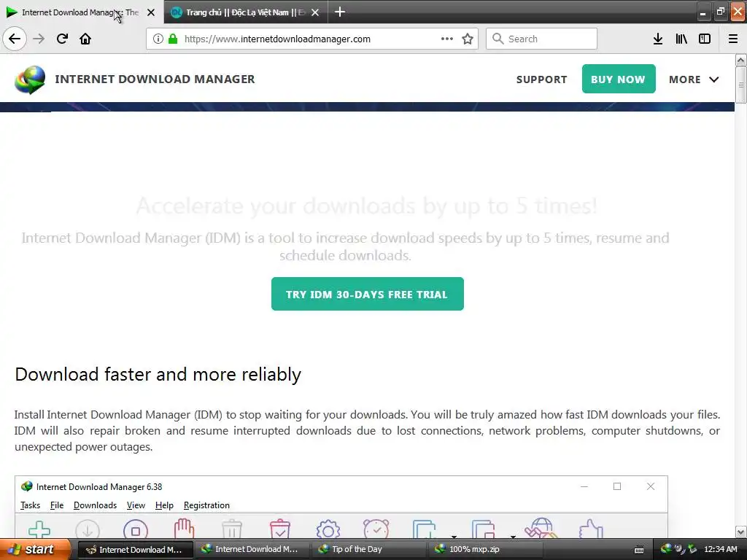Click Downloads menu in IDM screenshot
The image size is (747, 560).
click(x=95, y=505)
